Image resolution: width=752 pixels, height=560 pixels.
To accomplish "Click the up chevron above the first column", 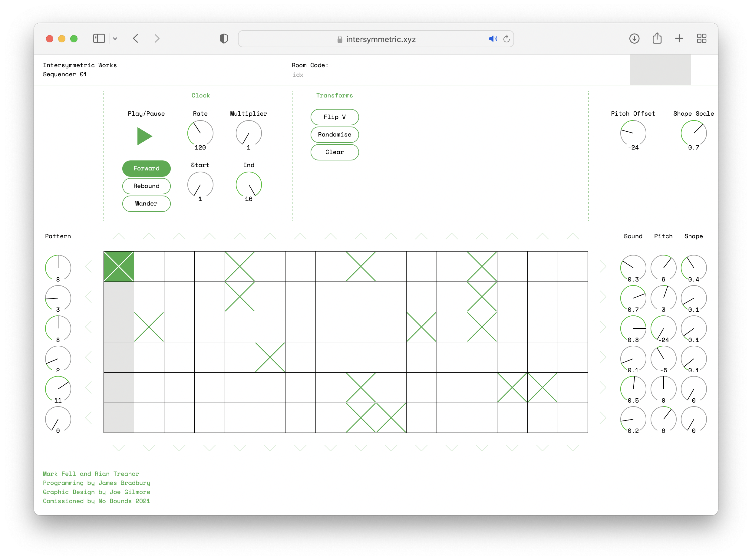I will (119, 236).
